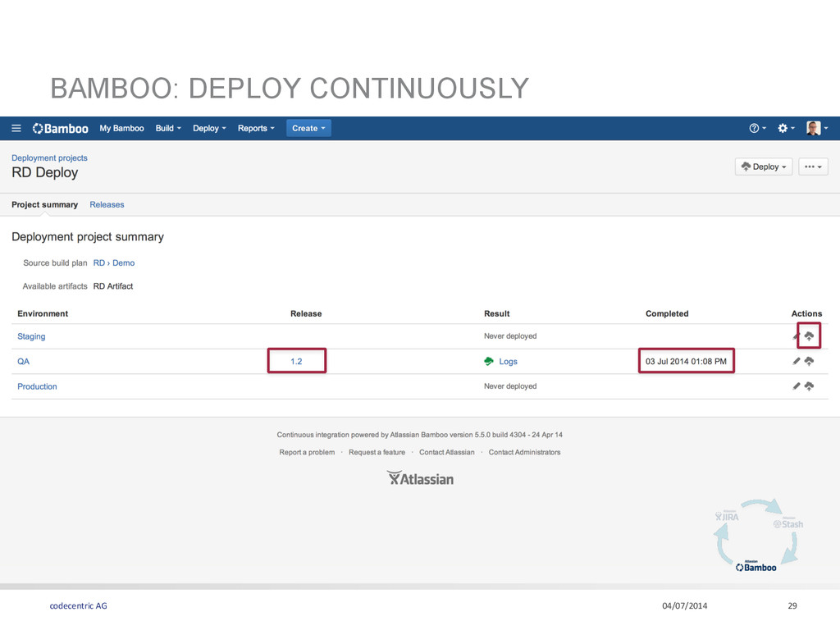Click the Bamboo logo in navbar
Viewport: 840px width, 630px height.
[61, 129]
